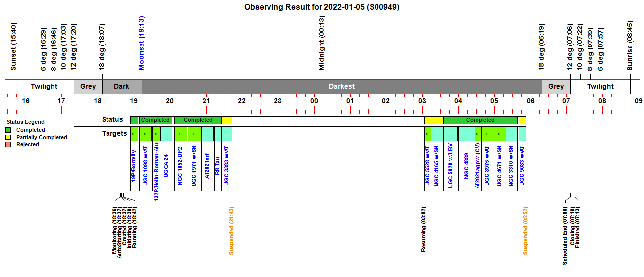Select the UGC 8975 w/AT target label
The width and height of the screenshot is (644, 277).
(487, 166)
